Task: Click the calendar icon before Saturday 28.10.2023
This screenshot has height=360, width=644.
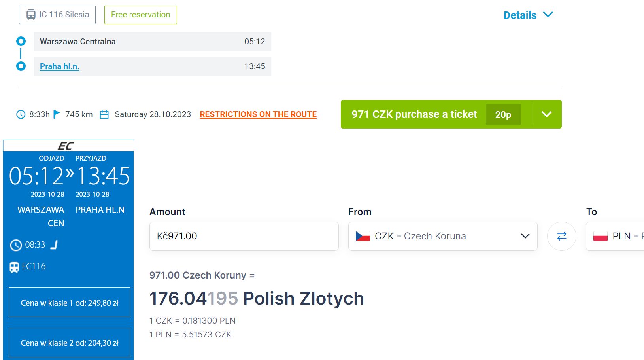Action: pos(104,114)
